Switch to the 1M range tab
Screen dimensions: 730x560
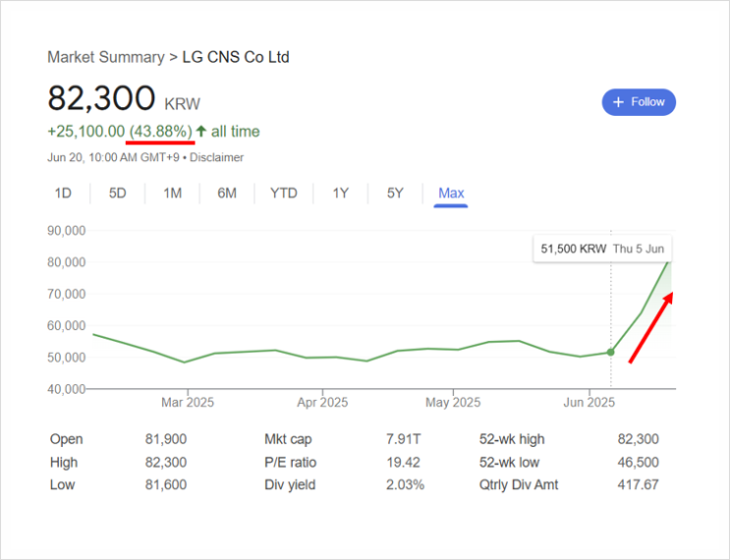coord(172,193)
